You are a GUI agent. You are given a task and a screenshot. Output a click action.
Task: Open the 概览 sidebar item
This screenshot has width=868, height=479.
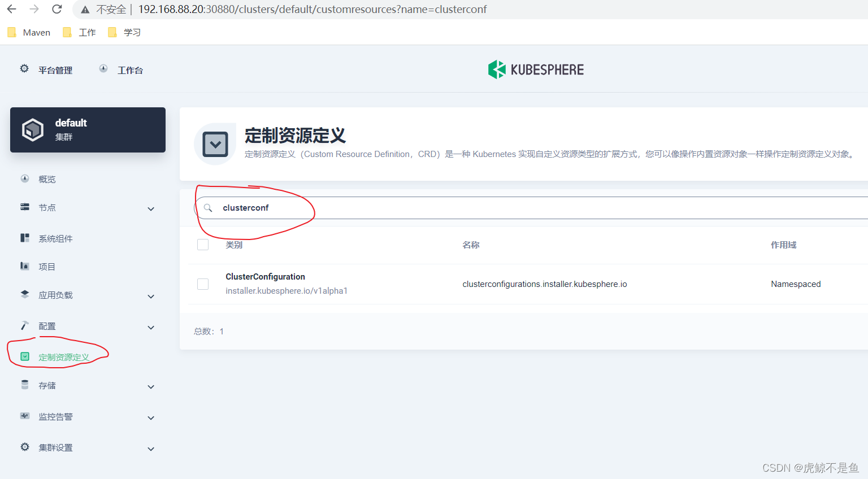tap(47, 179)
